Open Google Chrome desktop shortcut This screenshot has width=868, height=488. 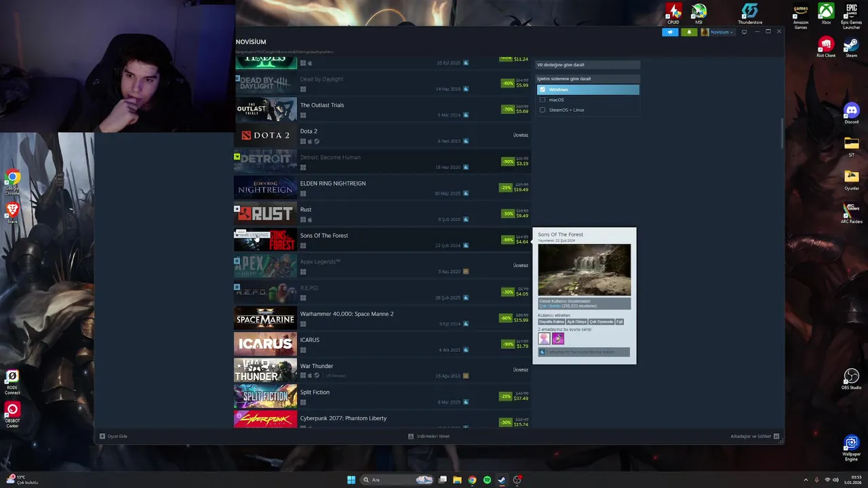pyautogui.click(x=12, y=183)
